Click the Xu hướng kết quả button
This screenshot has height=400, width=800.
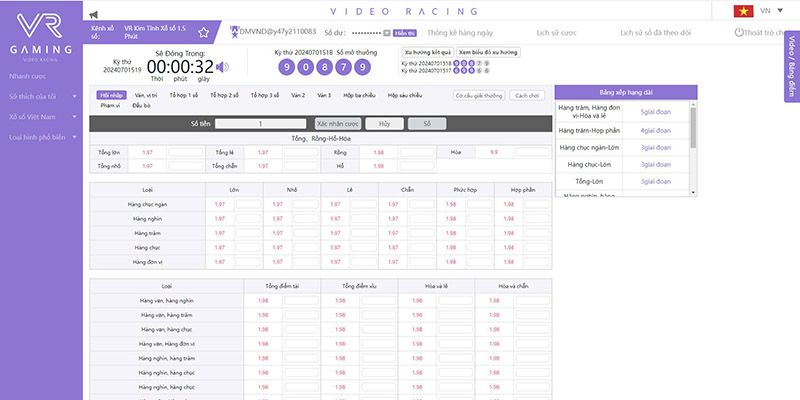428,53
